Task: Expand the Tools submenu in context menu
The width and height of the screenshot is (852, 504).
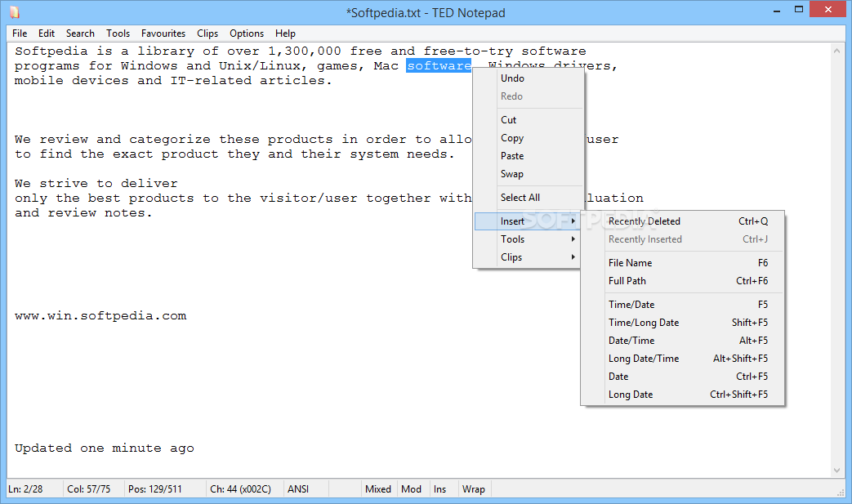Action: tap(527, 239)
